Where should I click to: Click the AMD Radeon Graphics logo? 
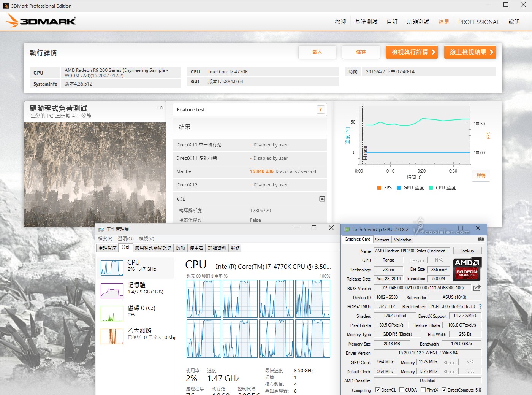point(467,269)
